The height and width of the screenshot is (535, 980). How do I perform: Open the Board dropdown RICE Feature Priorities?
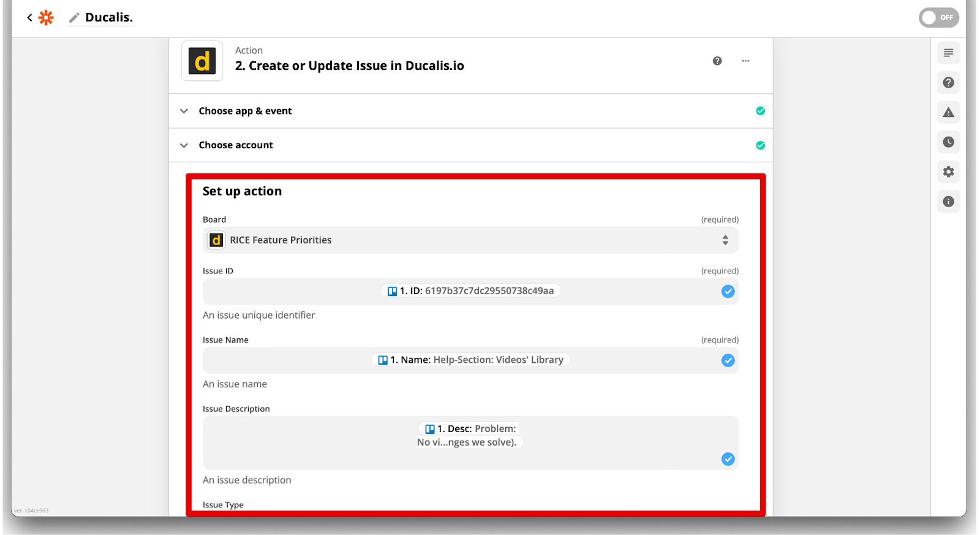click(470, 240)
